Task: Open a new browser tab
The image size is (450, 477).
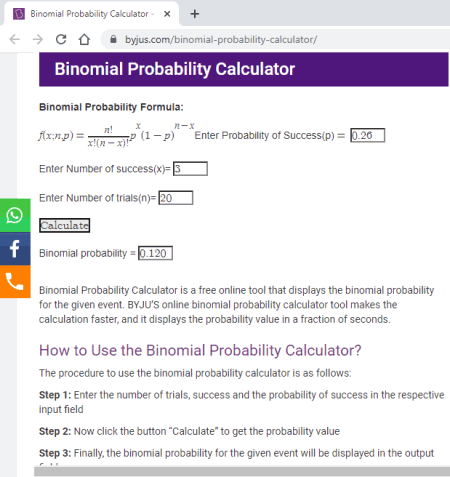Action: [195, 14]
